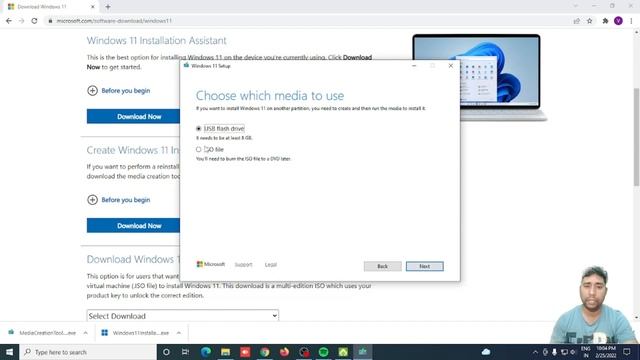
Task: Open the Chrome profile avatar
Action: pyautogui.click(x=618, y=21)
